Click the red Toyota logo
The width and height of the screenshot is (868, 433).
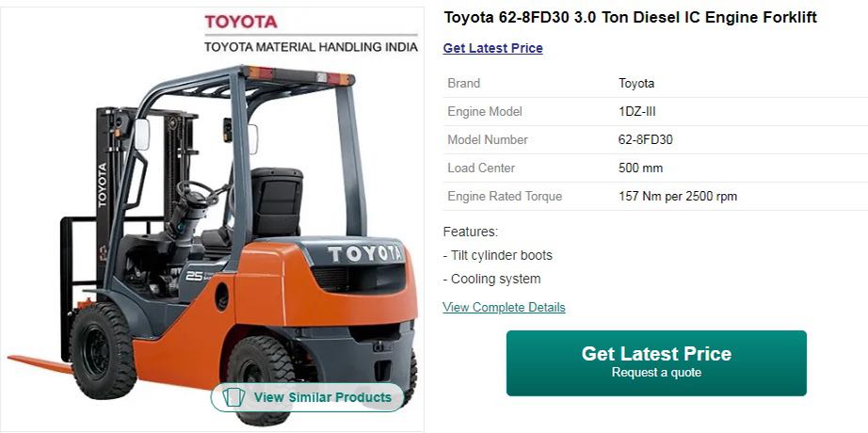tap(241, 23)
